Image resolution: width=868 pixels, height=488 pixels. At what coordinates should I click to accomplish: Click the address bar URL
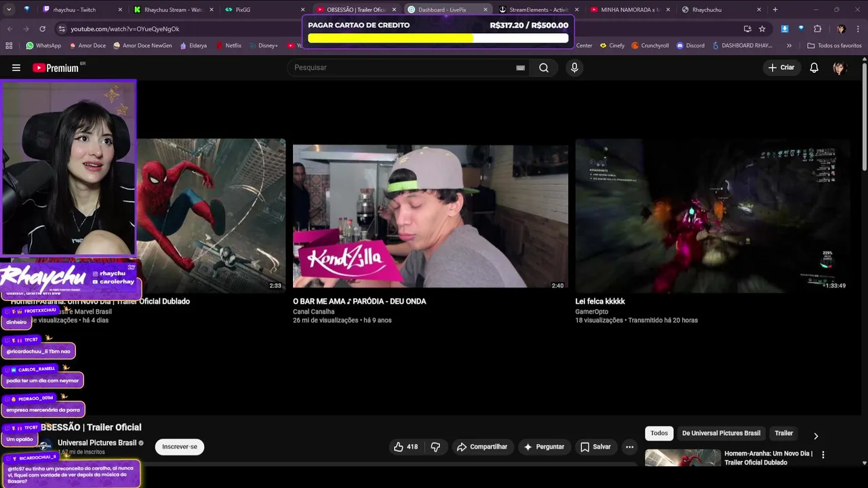[125, 29]
